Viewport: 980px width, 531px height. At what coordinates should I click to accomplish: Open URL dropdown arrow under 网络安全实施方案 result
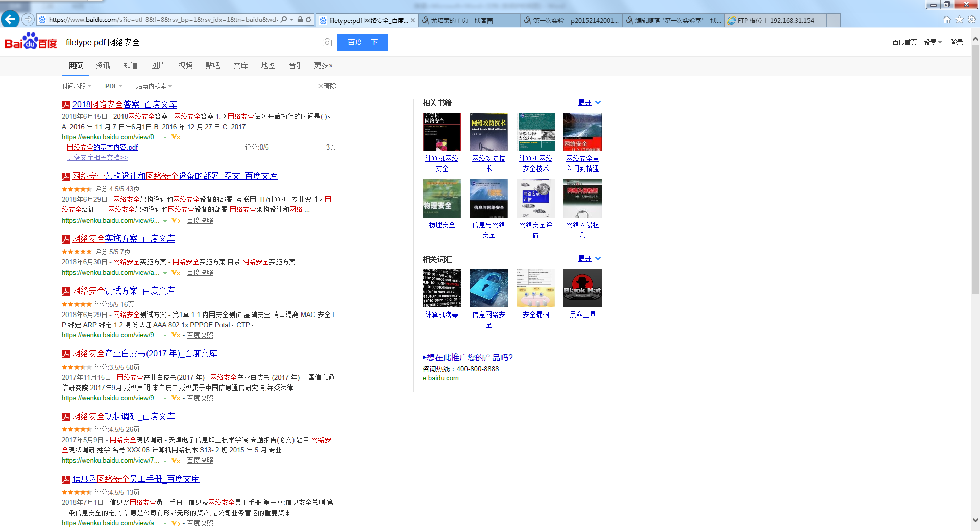pyautogui.click(x=165, y=273)
